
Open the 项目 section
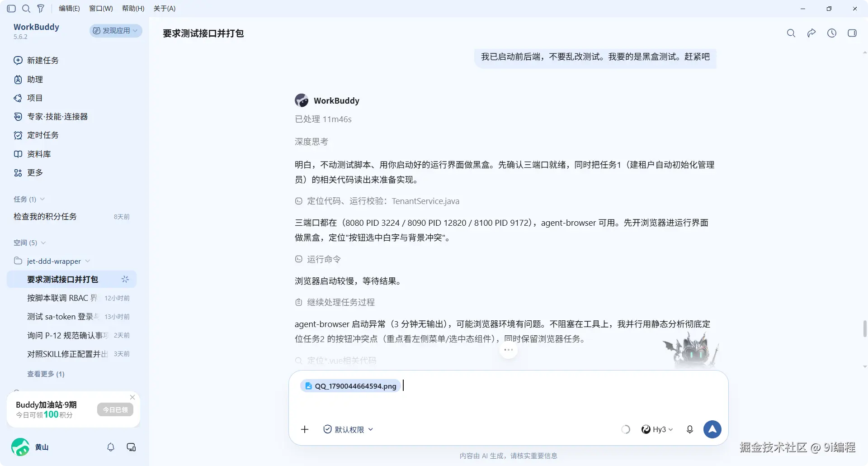[x=28, y=98]
